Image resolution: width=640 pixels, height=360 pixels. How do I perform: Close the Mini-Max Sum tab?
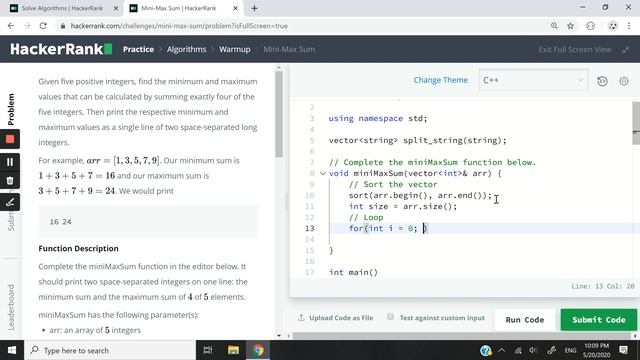(235, 8)
